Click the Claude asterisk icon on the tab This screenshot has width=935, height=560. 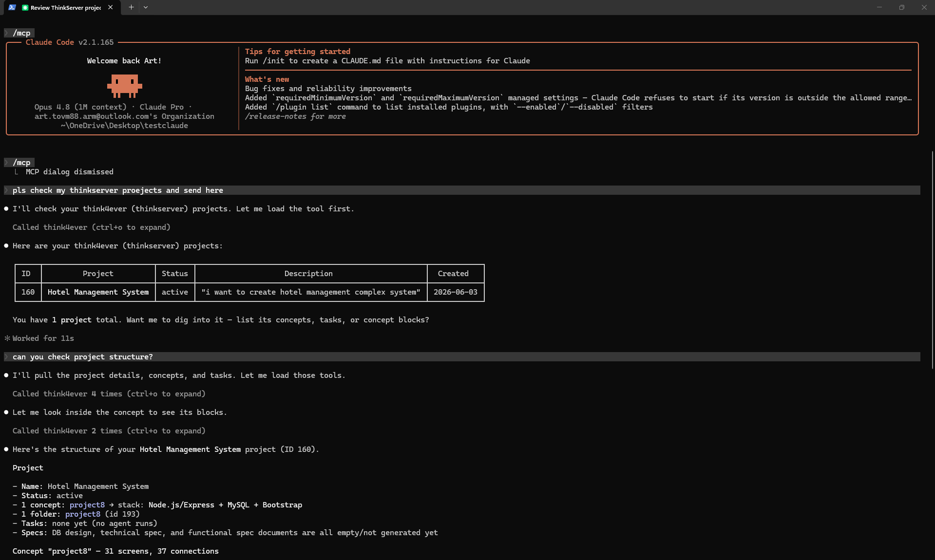pos(25,7)
